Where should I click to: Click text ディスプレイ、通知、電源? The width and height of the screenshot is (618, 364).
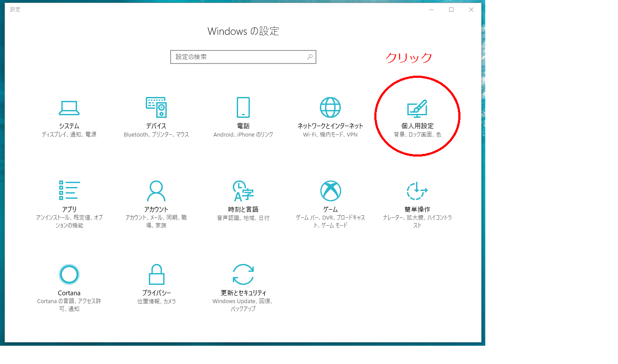(x=69, y=135)
